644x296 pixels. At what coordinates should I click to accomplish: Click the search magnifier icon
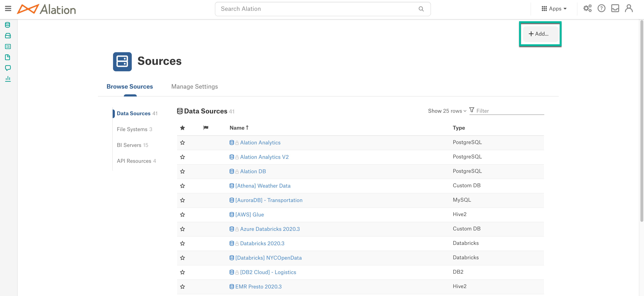point(421,9)
